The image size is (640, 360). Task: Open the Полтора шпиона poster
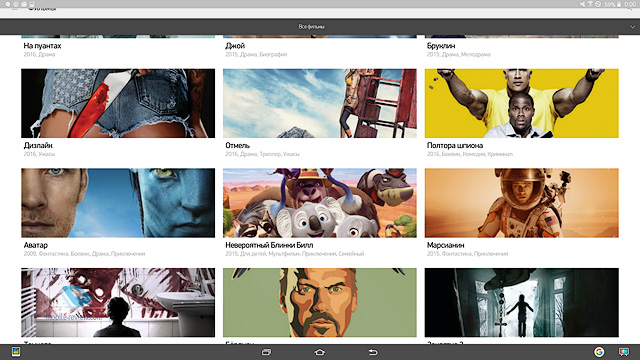[522, 103]
